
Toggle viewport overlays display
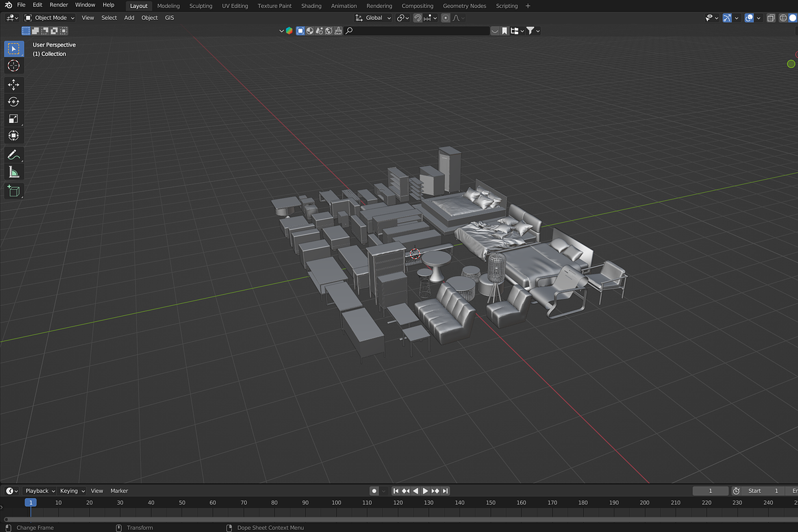tap(749, 18)
